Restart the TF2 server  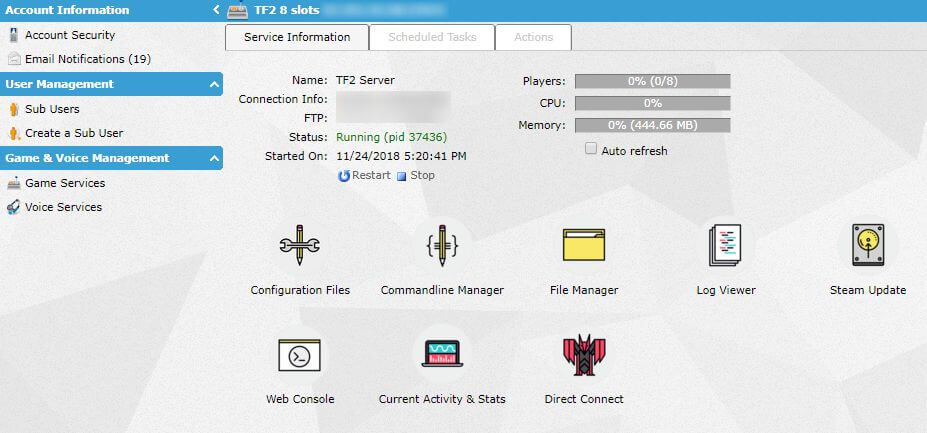point(364,176)
